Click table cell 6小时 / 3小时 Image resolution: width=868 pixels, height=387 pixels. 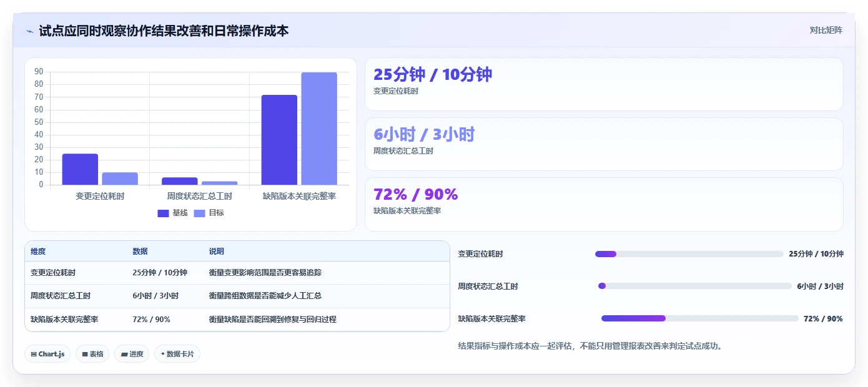tap(155, 296)
